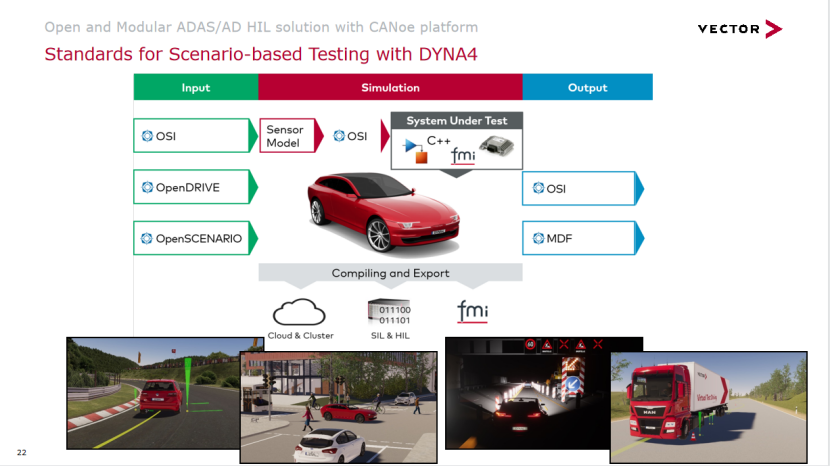
Task: Click the Vector logo in the top corner
Action: pyautogui.click(x=739, y=29)
